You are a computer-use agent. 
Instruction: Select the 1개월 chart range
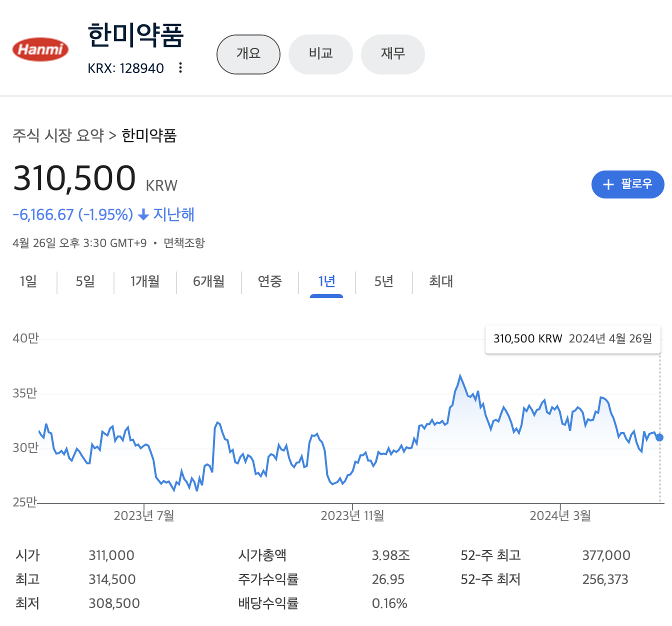click(145, 281)
